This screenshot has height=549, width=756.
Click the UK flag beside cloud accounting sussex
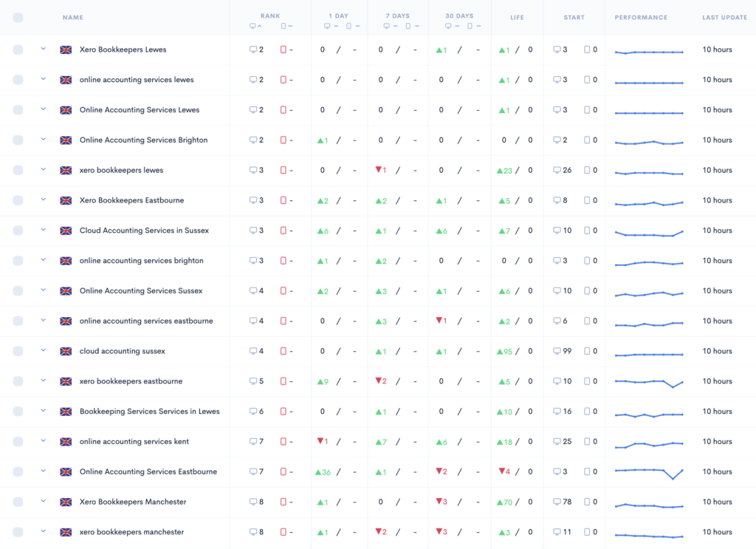coord(66,351)
